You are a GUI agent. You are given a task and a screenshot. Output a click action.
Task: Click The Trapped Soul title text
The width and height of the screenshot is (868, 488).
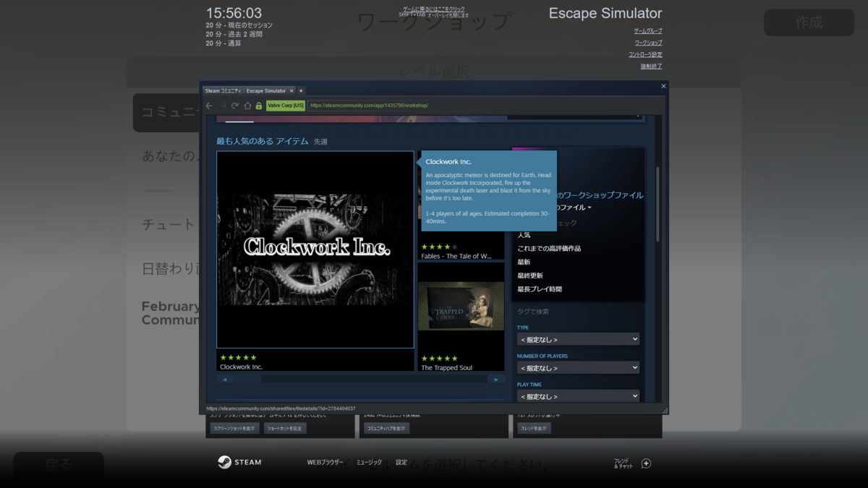pos(446,368)
